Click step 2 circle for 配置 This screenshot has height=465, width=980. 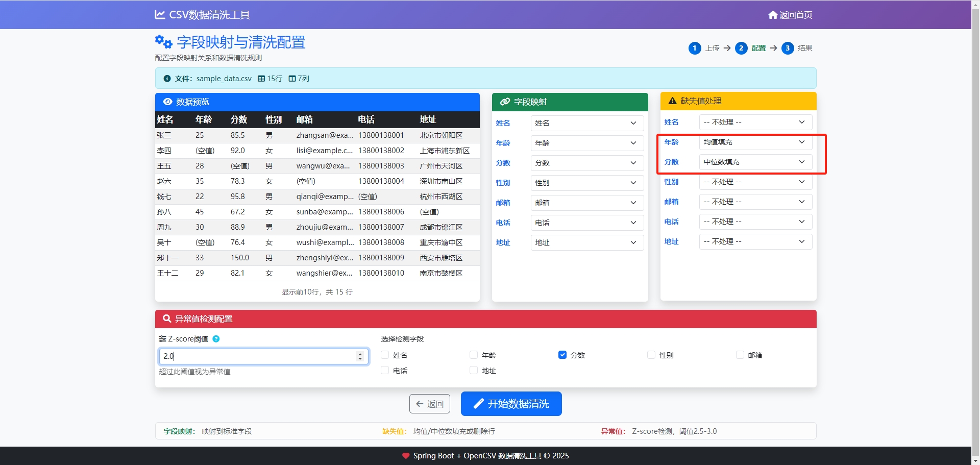741,48
